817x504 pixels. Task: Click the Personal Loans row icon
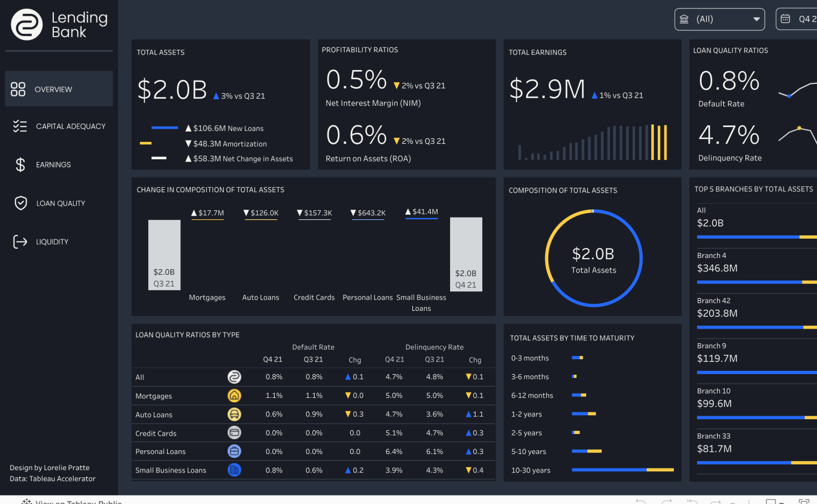click(x=234, y=451)
